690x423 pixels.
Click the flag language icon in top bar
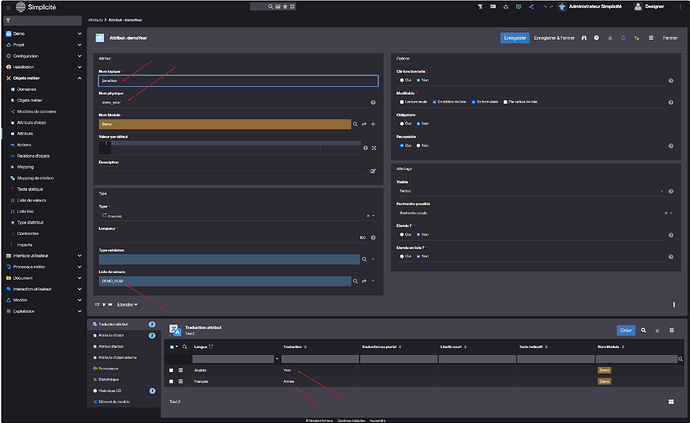493,7
